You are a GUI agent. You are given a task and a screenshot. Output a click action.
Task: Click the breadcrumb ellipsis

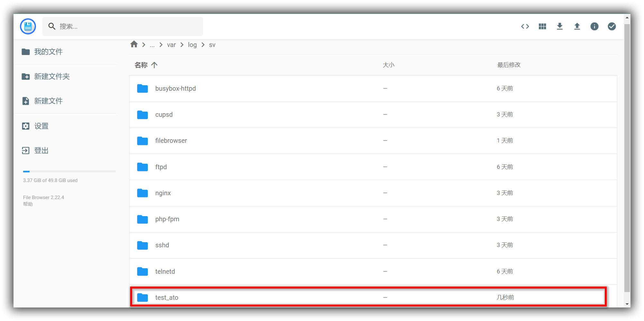pos(152,45)
